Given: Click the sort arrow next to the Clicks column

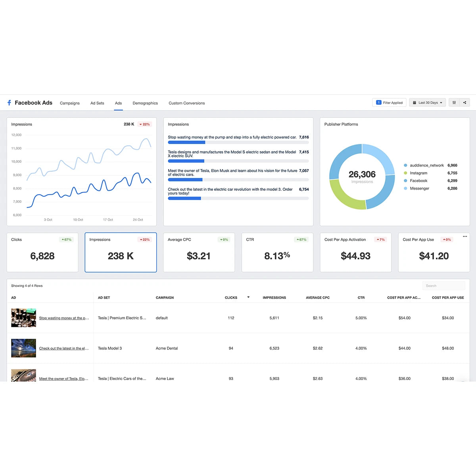Looking at the screenshot, I should pos(248,297).
